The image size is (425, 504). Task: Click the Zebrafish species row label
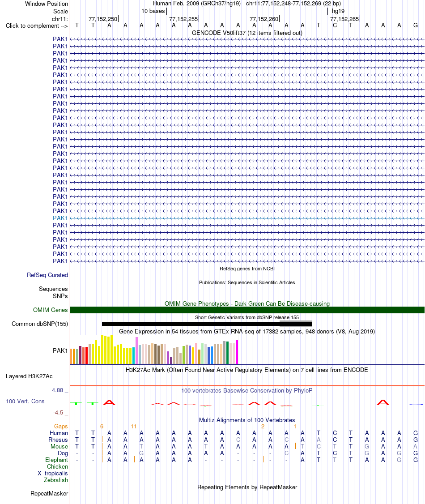(56, 480)
